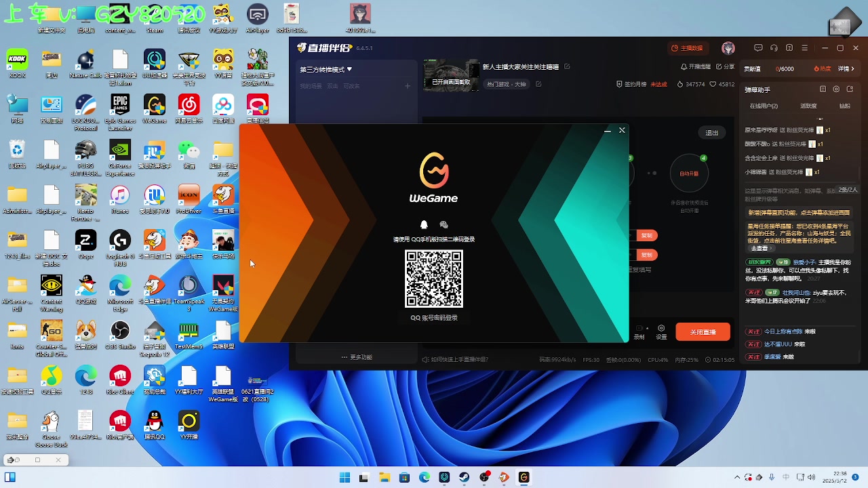This screenshot has height=488, width=868.
Task: Add scene with plus icon in 直播伴侣
Action: click(408, 86)
